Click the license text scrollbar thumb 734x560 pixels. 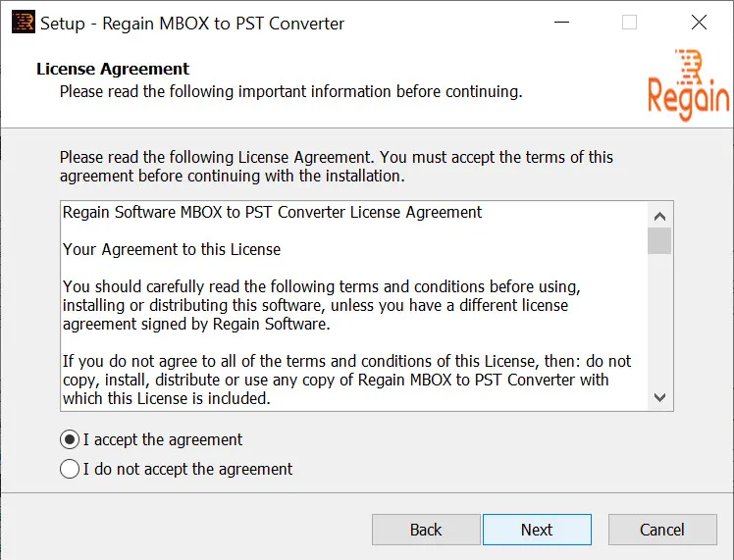pos(659,240)
